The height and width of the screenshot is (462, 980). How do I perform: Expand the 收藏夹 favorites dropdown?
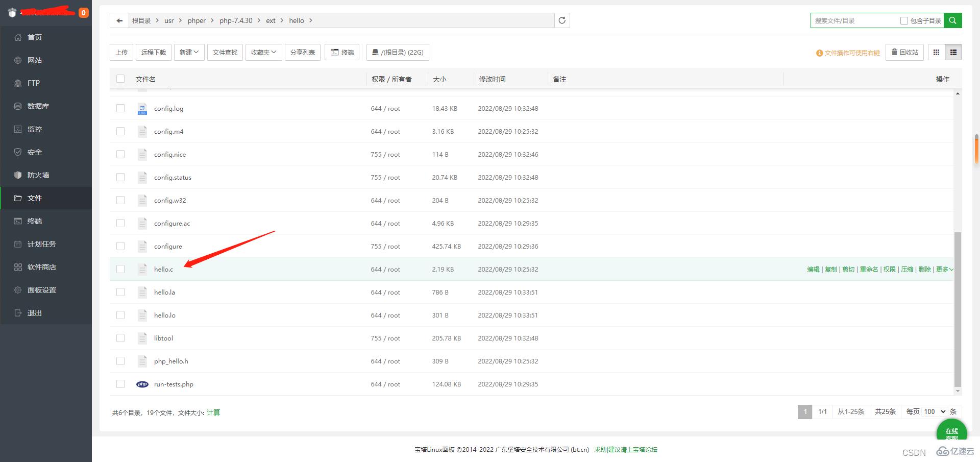(x=264, y=52)
